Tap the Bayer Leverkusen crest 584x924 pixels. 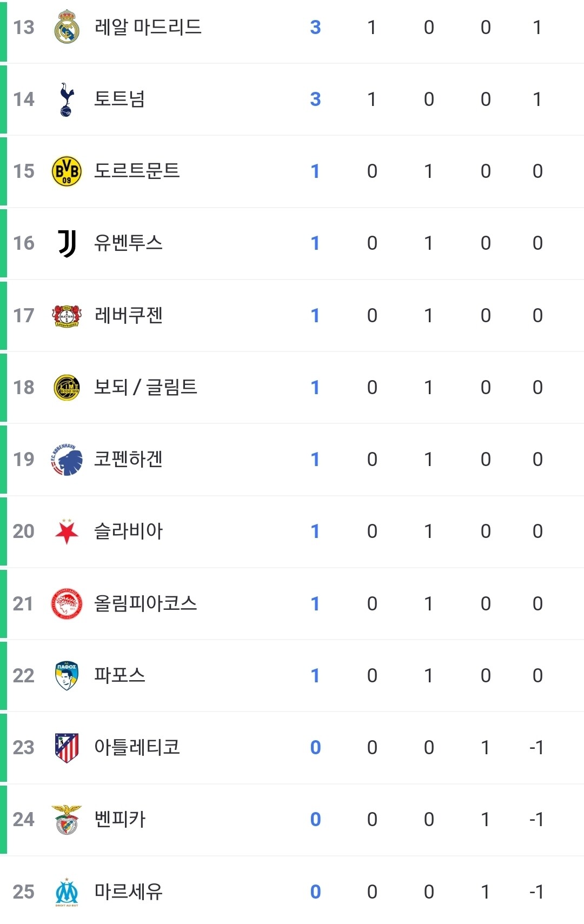pyautogui.click(x=67, y=315)
